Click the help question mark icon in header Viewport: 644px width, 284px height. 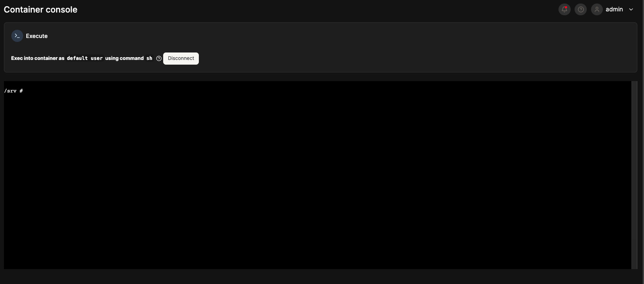pyautogui.click(x=580, y=9)
